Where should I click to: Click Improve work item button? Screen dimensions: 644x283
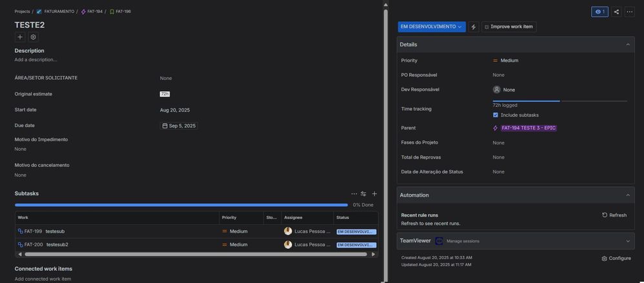(x=509, y=26)
